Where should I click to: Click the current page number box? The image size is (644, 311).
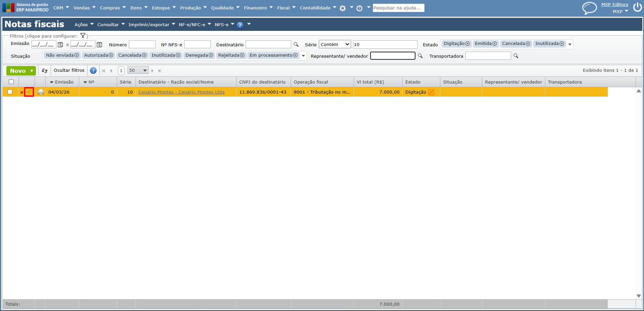pos(121,70)
